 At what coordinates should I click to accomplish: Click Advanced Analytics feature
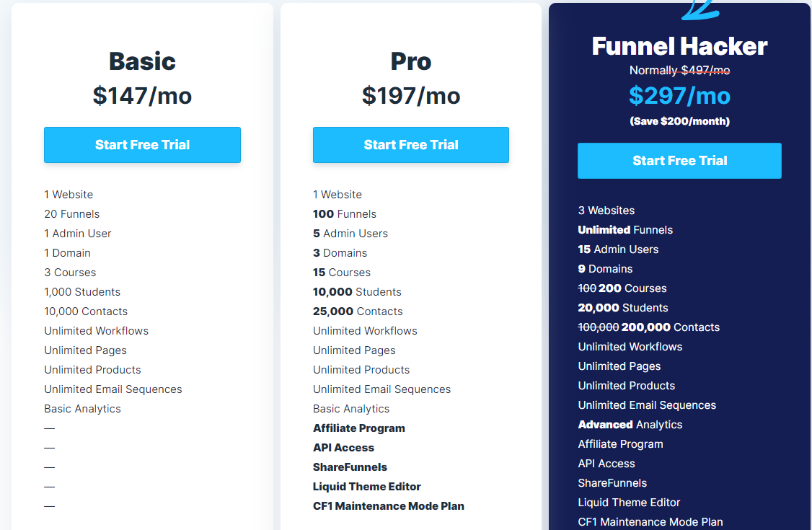pos(630,425)
